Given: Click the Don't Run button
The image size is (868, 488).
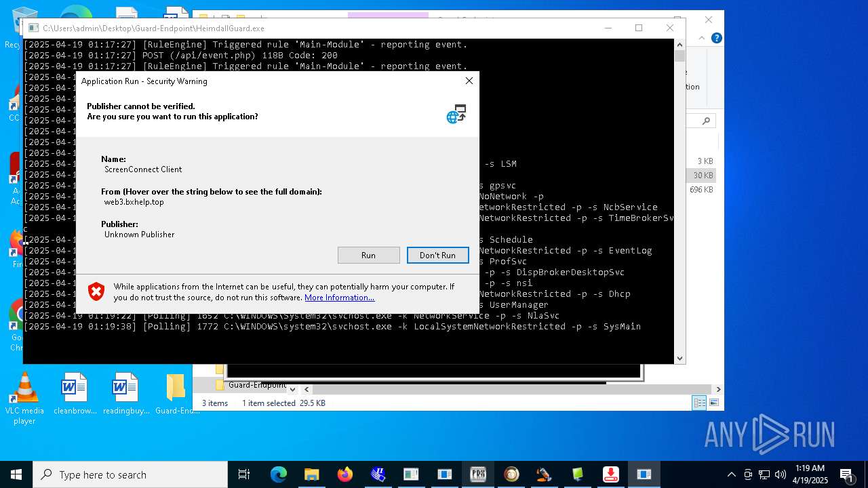Looking at the screenshot, I should click(437, 255).
